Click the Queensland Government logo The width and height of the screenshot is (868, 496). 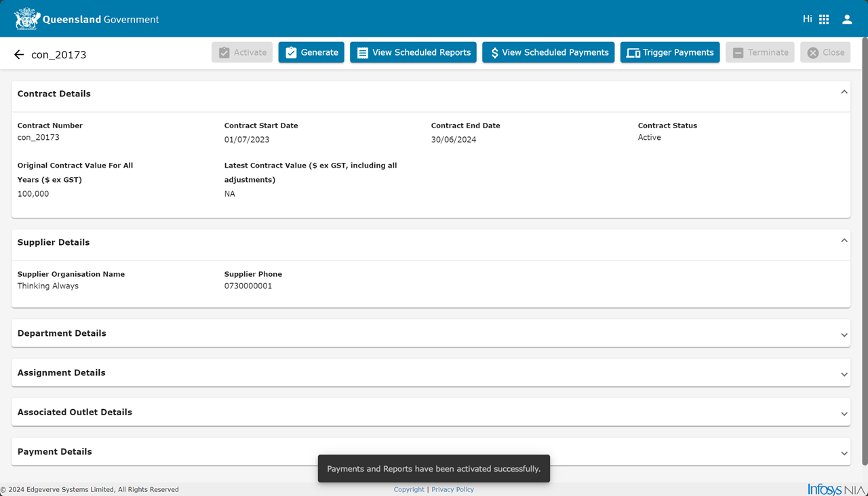tap(86, 19)
